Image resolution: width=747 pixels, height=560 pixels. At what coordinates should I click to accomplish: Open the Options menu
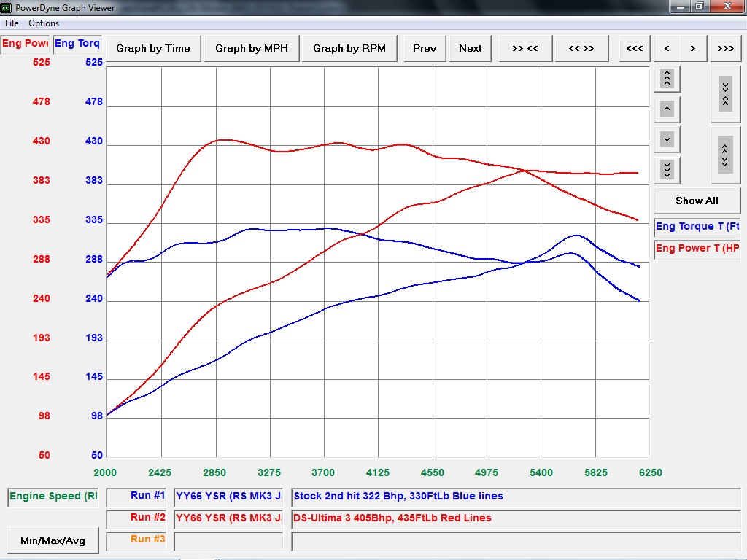pos(44,23)
